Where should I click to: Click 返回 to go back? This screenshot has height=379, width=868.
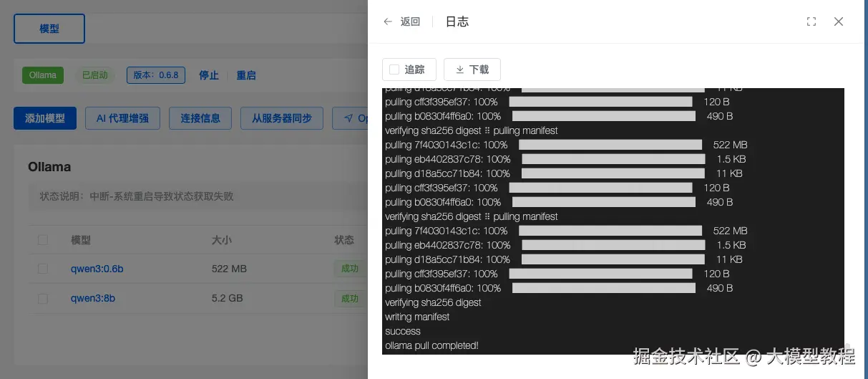(x=410, y=21)
